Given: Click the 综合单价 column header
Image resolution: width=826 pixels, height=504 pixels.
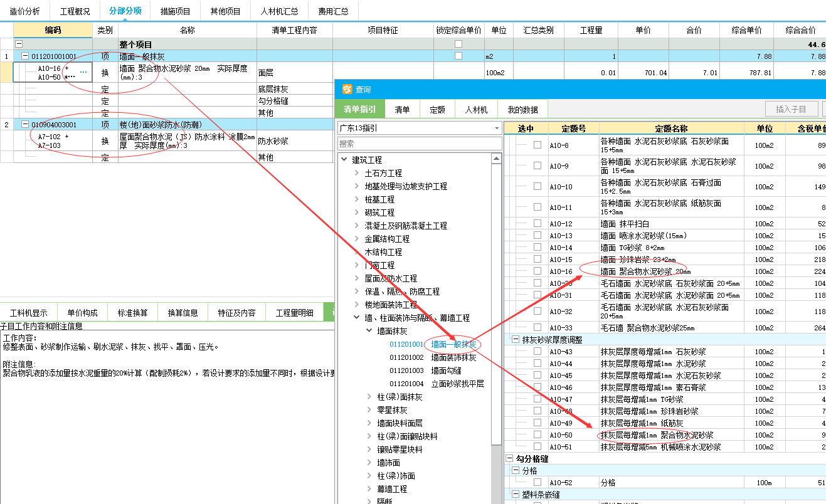Looking at the screenshot, I should click(x=747, y=29).
